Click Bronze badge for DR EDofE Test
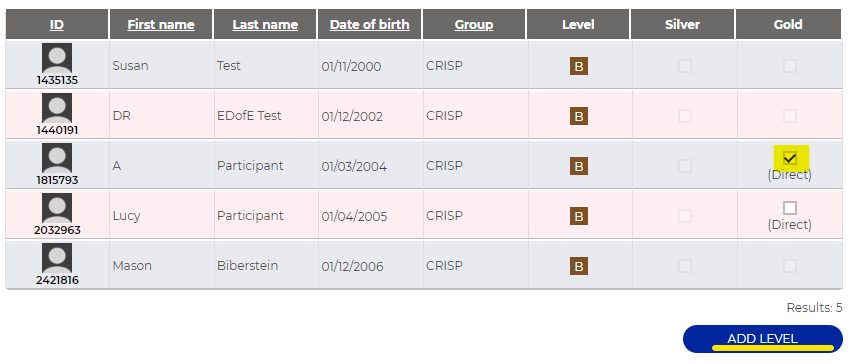862x364 pixels. (x=578, y=116)
